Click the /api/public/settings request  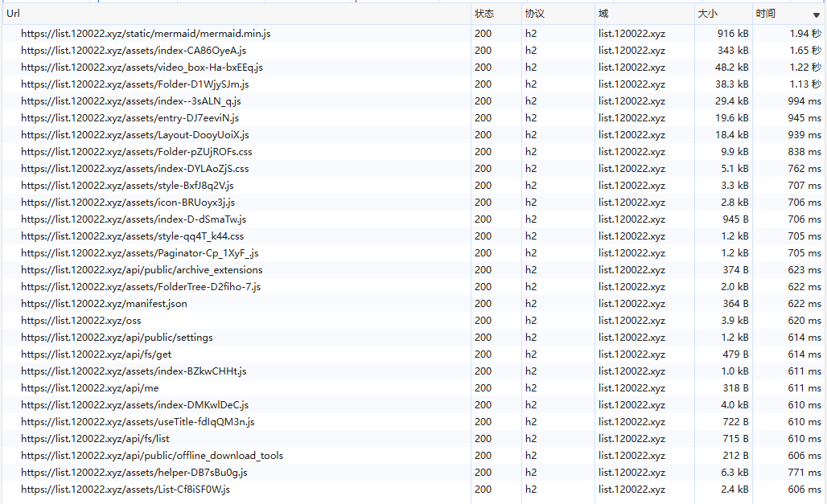pos(117,338)
